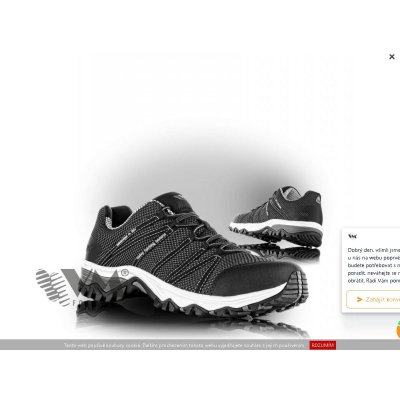Select the smaller background sneaker

click(276, 217)
